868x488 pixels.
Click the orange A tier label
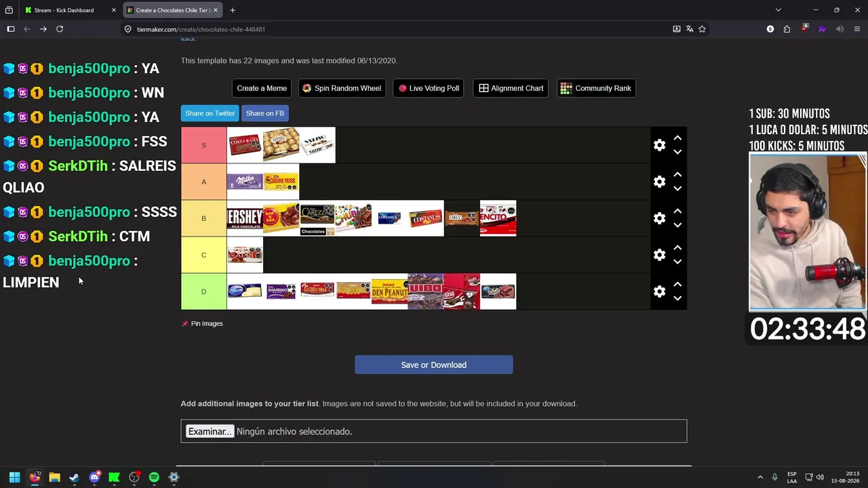click(x=203, y=182)
